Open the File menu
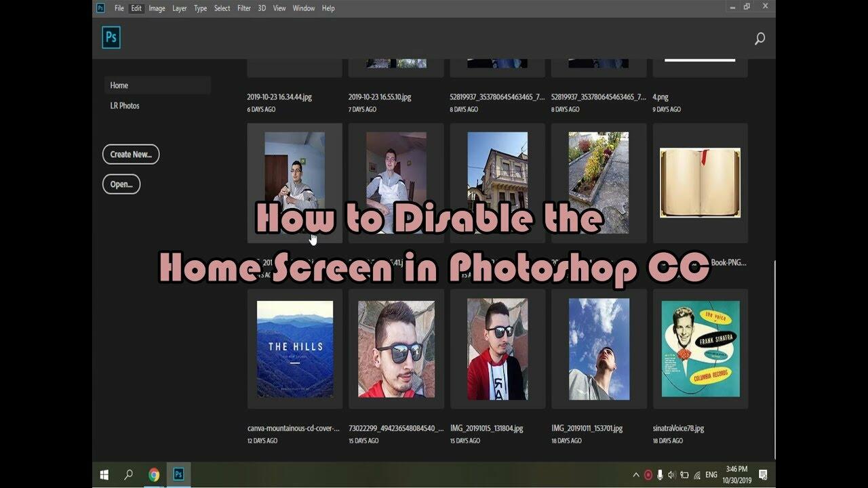Viewport: 868px width, 488px height. 119,8
